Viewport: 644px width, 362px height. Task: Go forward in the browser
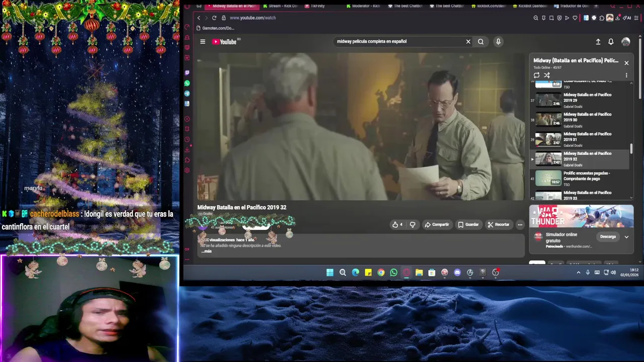pyautogui.click(x=206, y=18)
